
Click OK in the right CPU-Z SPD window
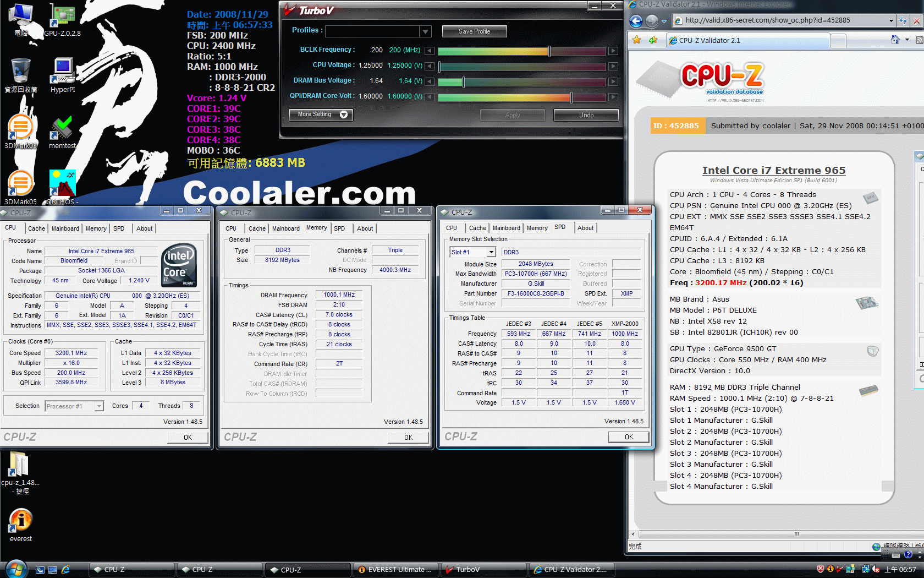click(x=629, y=437)
